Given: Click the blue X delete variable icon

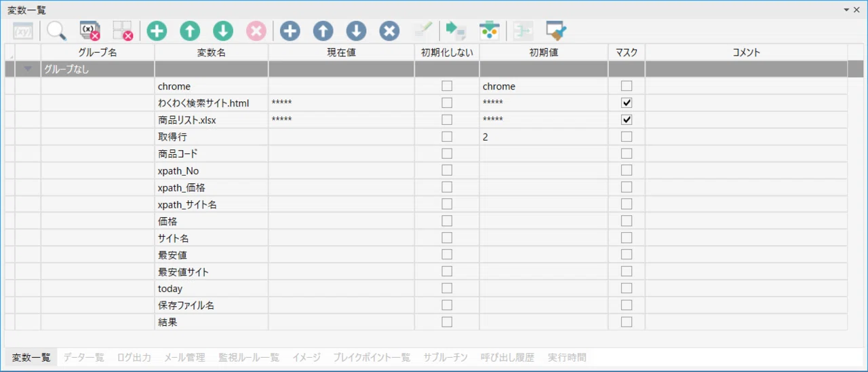Looking at the screenshot, I should point(389,31).
